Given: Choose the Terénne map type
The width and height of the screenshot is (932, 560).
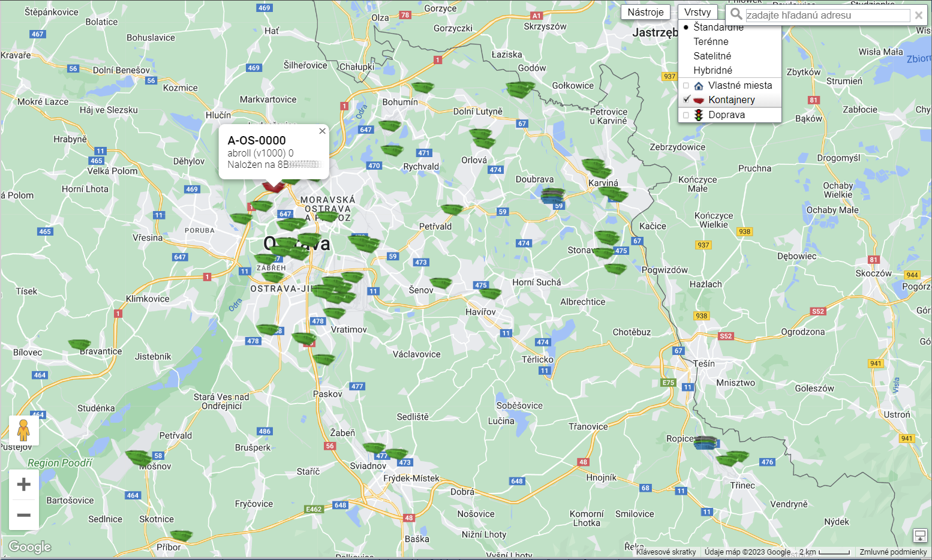Looking at the screenshot, I should [x=711, y=42].
